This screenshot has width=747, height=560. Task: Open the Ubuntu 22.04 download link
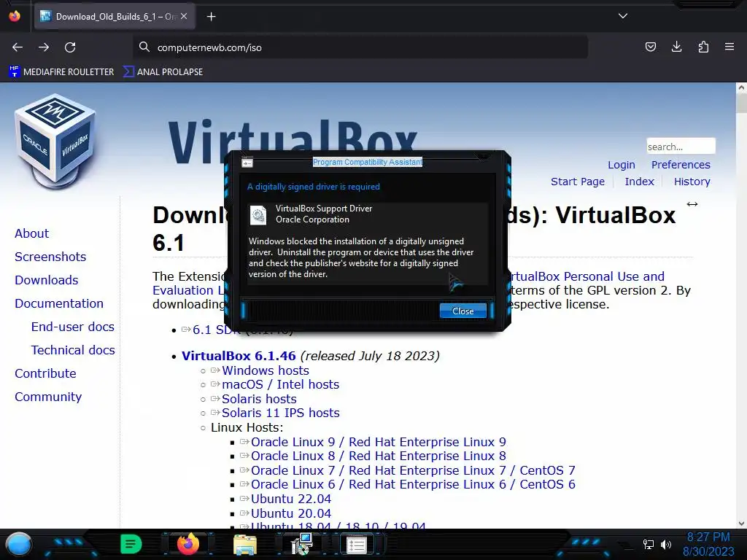coord(291,499)
